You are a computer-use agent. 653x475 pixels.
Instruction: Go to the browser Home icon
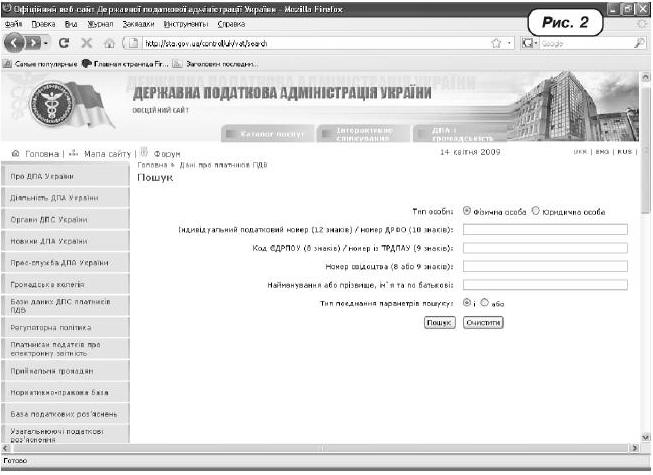[107, 44]
